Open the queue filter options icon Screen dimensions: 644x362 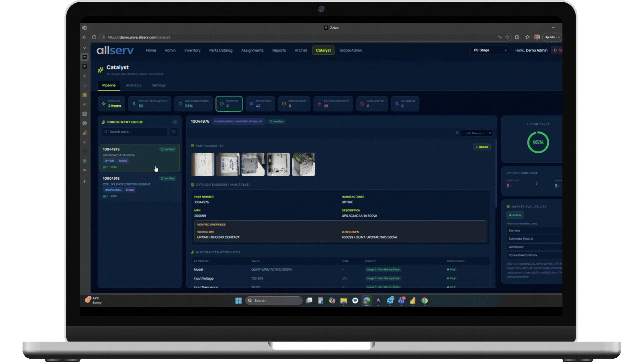(173, 132)
